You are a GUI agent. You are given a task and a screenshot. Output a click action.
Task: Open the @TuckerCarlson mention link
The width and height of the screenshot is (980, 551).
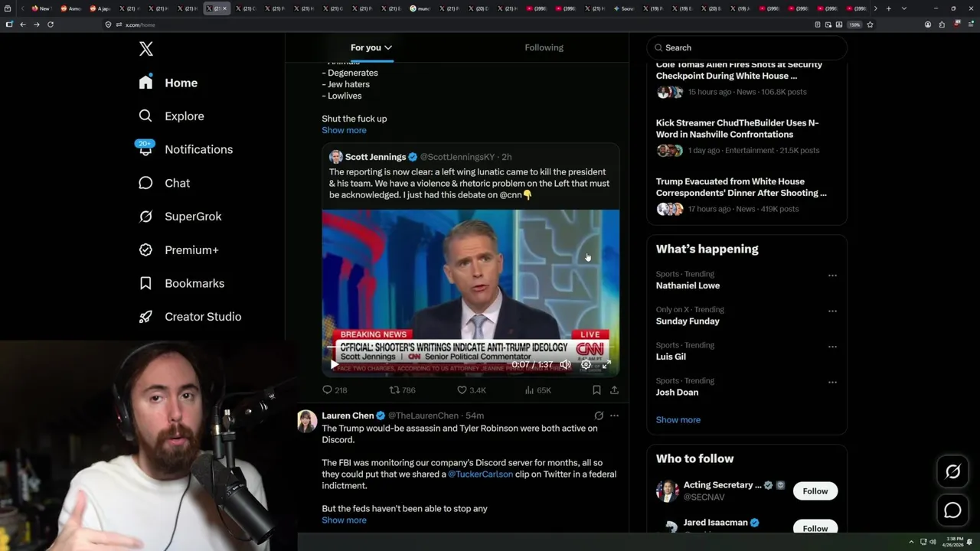pyautogui.click(x=480, y=474)
